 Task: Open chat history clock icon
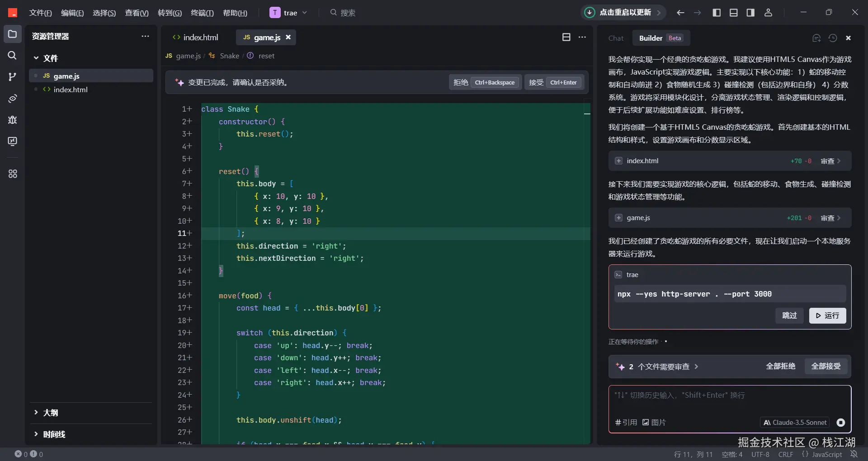pos(833,38)
